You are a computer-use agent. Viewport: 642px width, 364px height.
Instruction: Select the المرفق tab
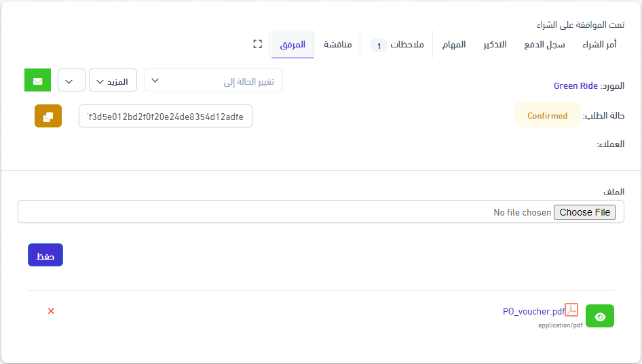[292, 45]
